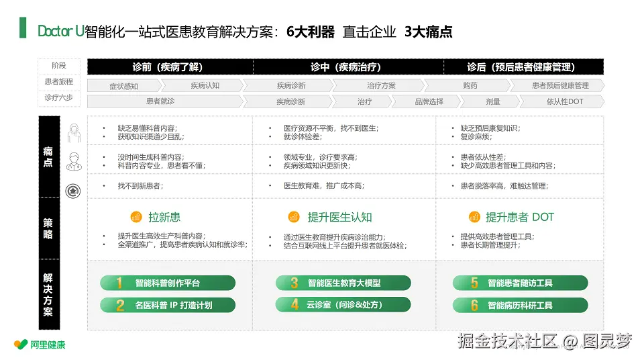The height and width of the screenshot is (362, 644).
Task: Click the text 提升医生高效生产科普内容
Action: (x=160, y=236)
